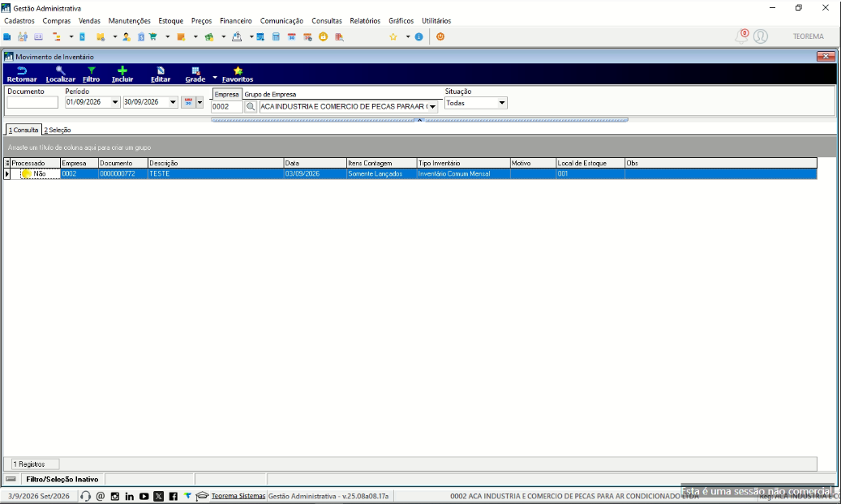Click the headset support icon
841x504 pixels.
[85, 497]
